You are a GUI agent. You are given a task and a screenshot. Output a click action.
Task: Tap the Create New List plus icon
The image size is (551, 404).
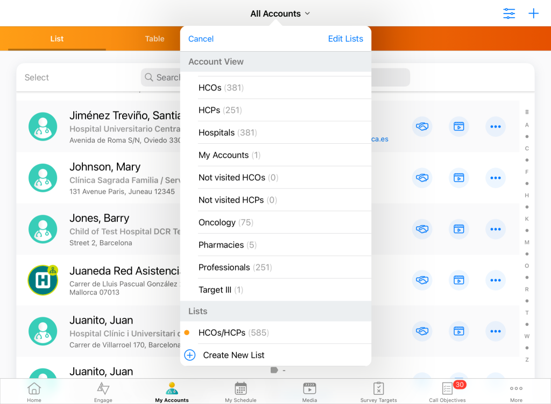190,355
